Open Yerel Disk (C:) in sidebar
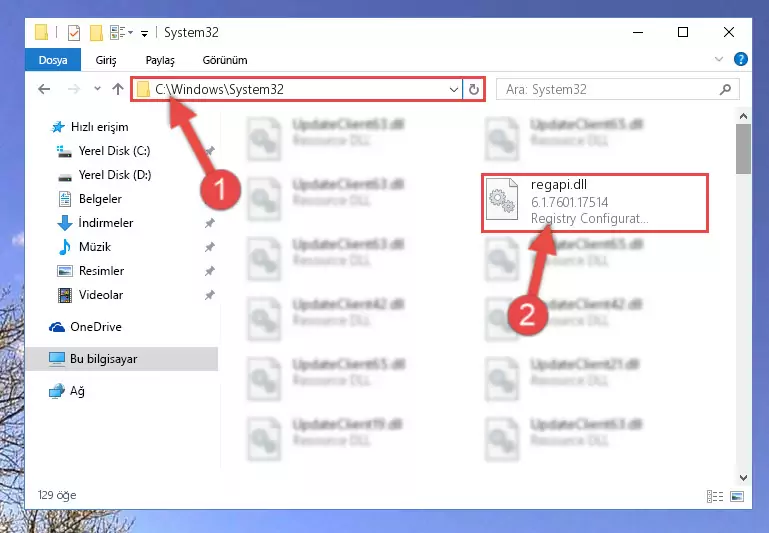This screenshot has width=769, height=533. (x=114, y=151)
